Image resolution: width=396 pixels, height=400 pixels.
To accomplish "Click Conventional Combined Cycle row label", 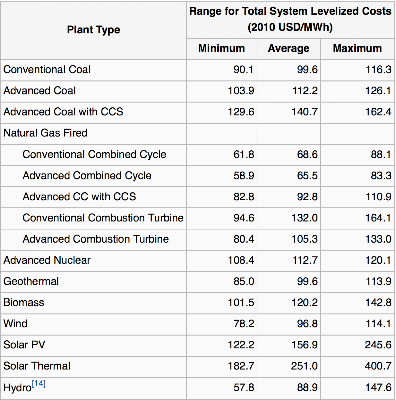I will pos(94,154).
